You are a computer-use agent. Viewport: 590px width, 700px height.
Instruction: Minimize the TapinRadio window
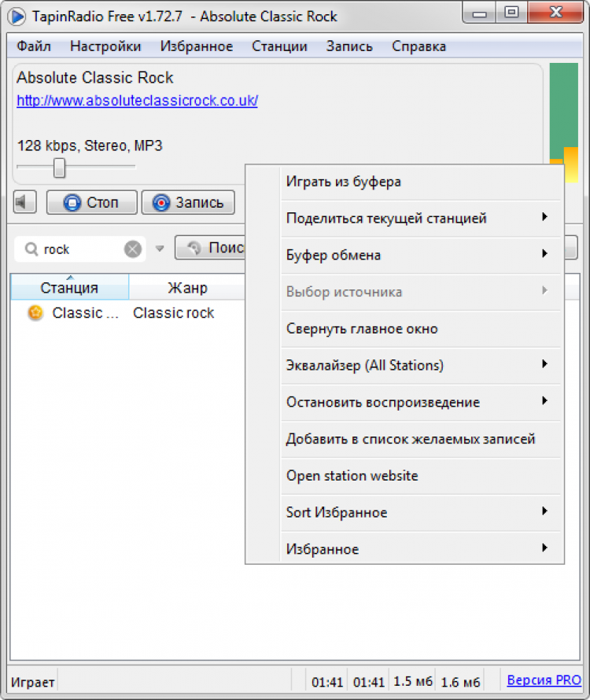coord(479,13)
